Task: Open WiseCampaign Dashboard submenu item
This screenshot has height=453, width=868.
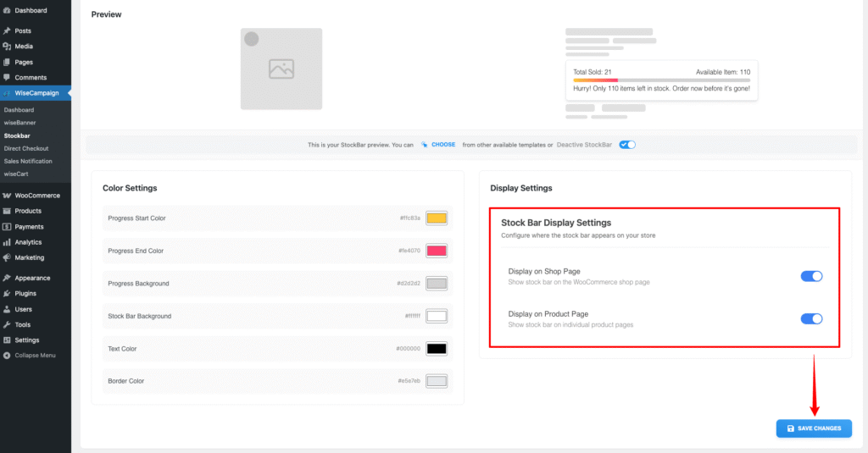Action: pyautogui.click(x=19, y=110)
